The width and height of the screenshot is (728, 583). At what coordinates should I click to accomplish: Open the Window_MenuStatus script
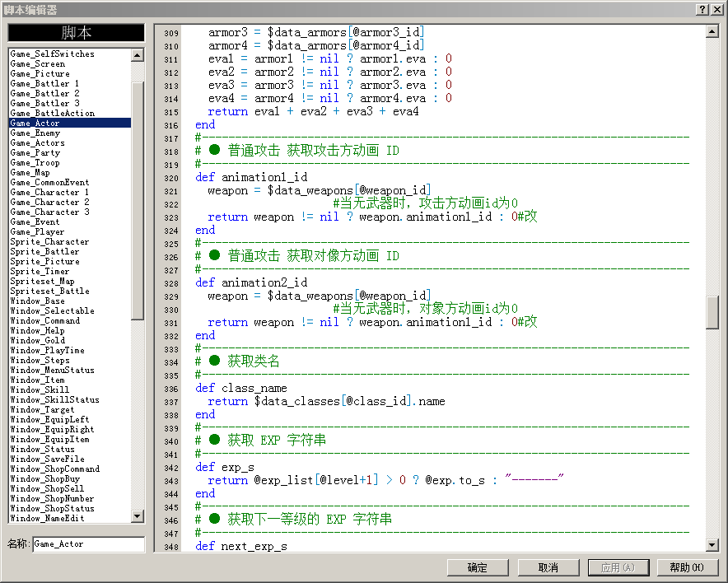70,370
